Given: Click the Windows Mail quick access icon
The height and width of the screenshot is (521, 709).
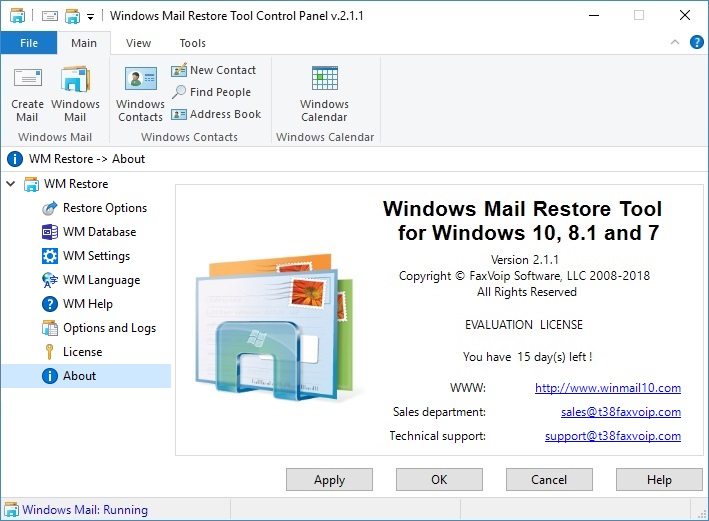Looking at the screenshot, I should pyautogui.click(x=72, y=16).
